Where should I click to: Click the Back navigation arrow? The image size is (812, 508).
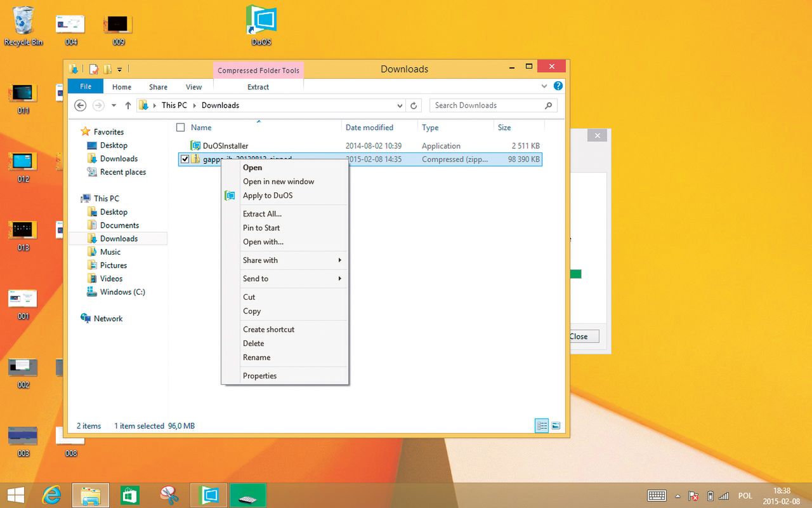point(80,105)
